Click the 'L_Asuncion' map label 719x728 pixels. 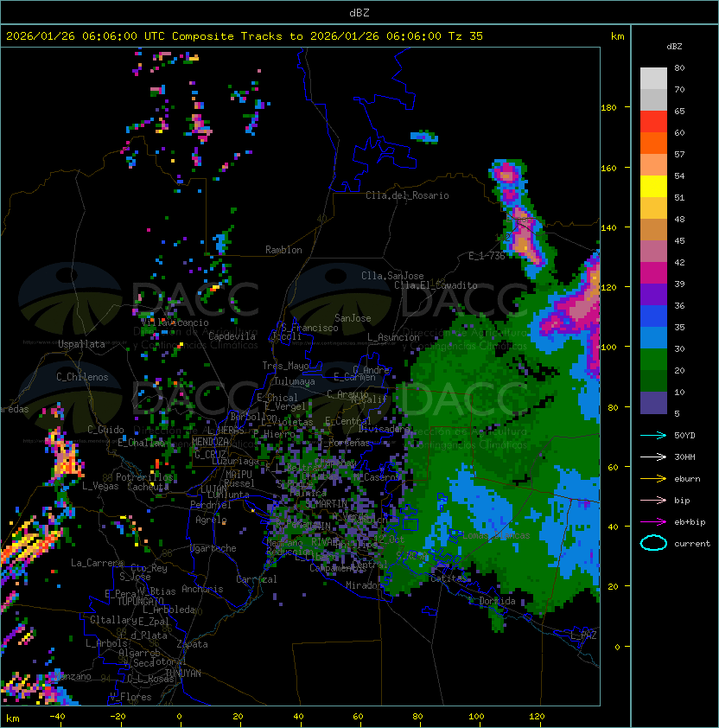393,337
